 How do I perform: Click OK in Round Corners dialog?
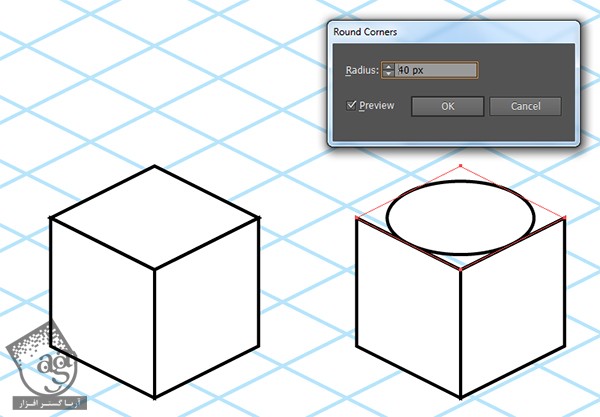click(x=447, y=106)
